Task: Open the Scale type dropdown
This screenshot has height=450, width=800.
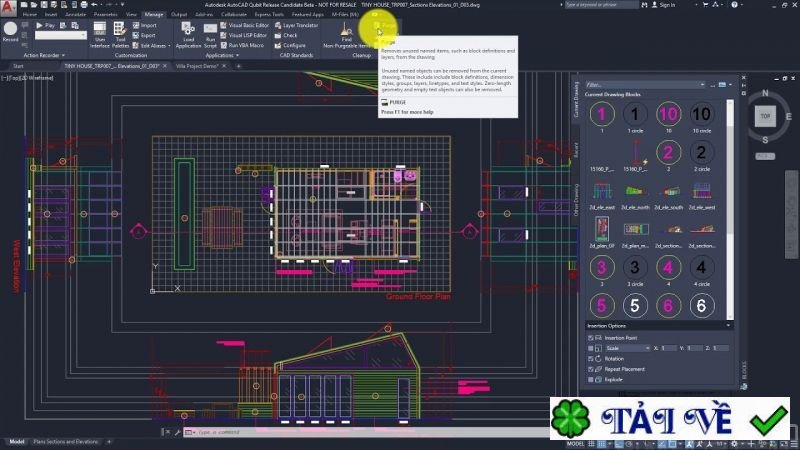Action: [x=628, y=348]
